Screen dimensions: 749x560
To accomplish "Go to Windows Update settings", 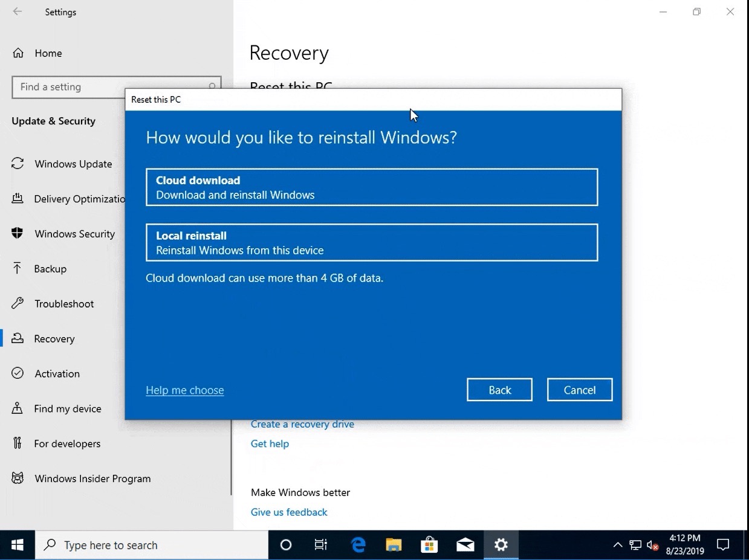I will 73,164.
